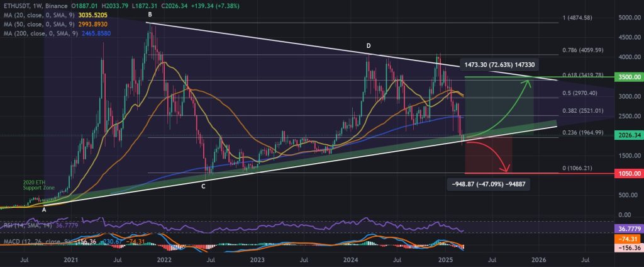Select the 5000.00 price axis label
Image resolution: width=644 pixels, height=267 pixels.
(629, 18)
